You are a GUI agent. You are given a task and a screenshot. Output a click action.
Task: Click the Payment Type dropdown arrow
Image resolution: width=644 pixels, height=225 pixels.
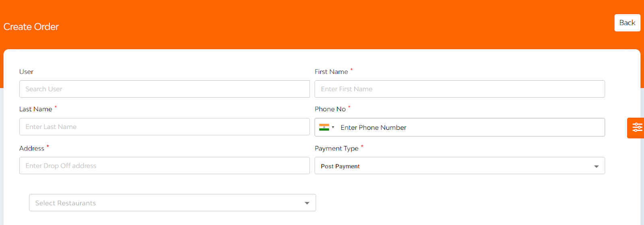pyautogui.click(x=596, y=167)
